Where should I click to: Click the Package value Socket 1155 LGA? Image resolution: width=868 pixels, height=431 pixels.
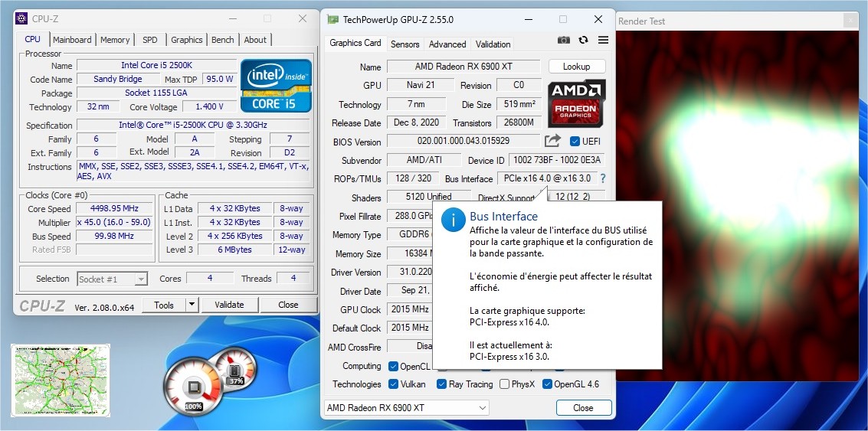pos(156,93)
